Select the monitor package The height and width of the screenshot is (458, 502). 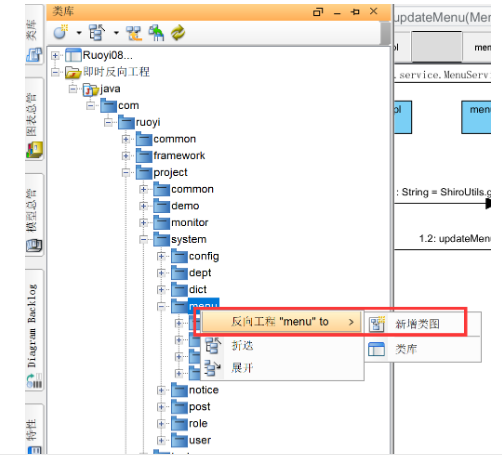pos(181,223)
